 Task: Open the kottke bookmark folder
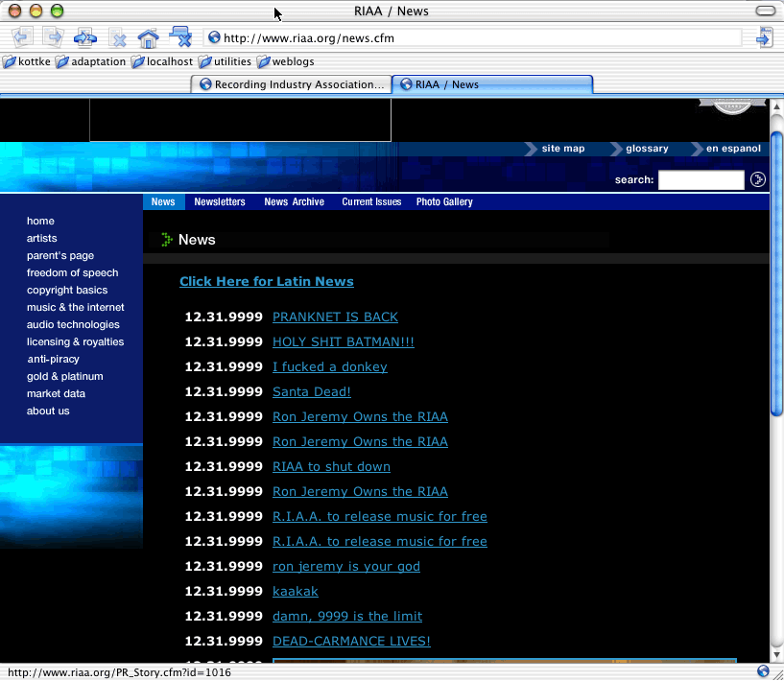click(27, 61)
